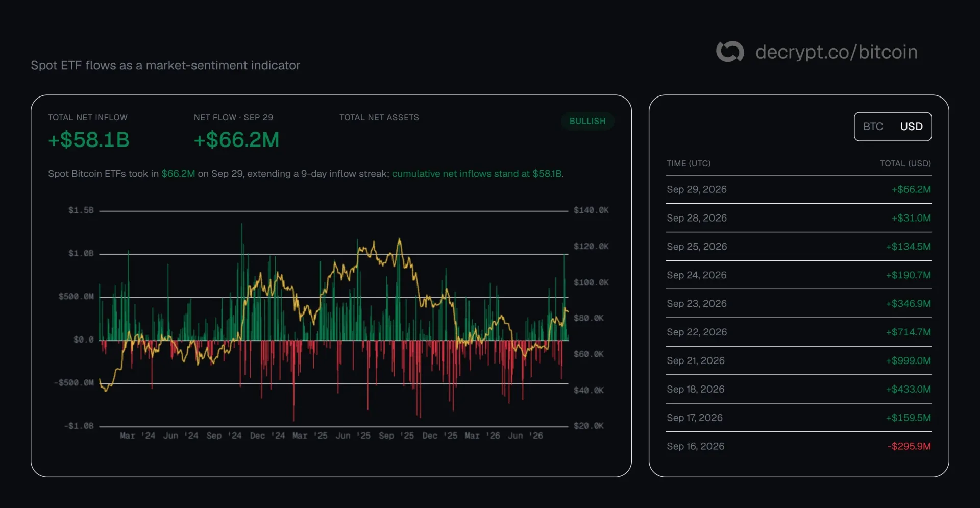Click 'cumulative net inflows stand at $58.1B' text
Viewport: 980px width, 508px height.
click(477, 174)
